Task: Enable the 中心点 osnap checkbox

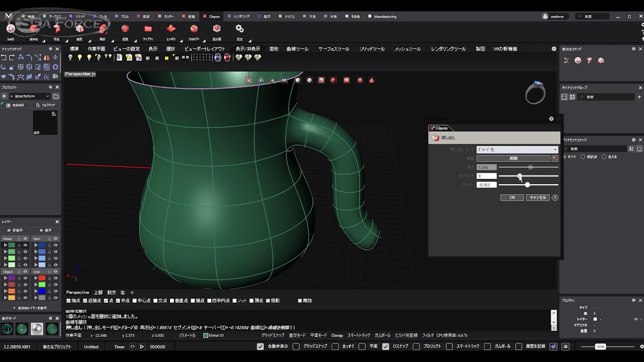Action: [x=133, y=301]
